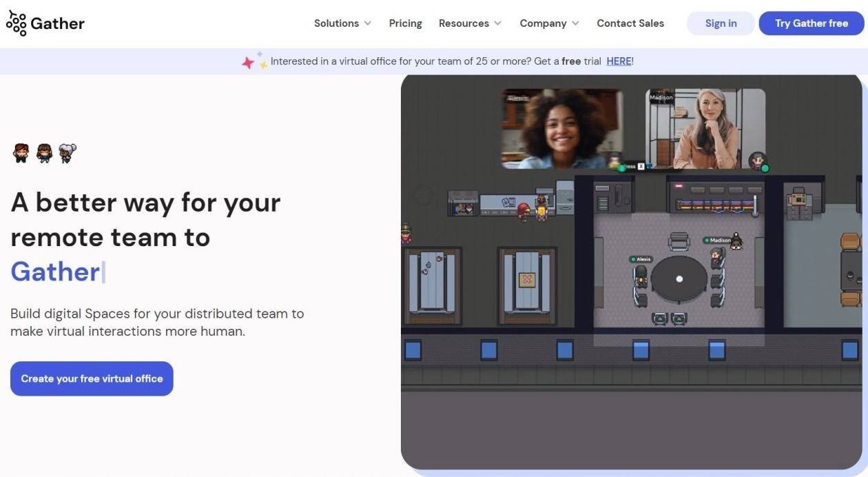Click Create your free virtual office
868x477 pixels.
point(92,378)
